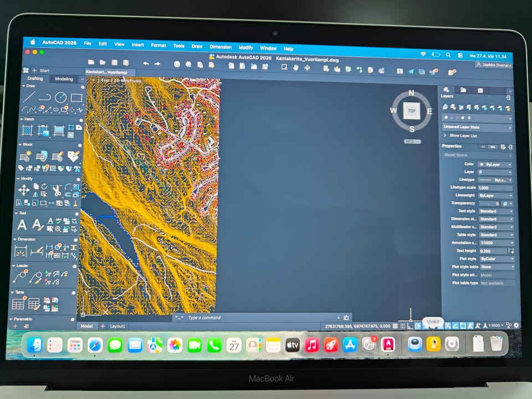Select the Kantakartta_Vuorilampi drawing tab
This screenshot has width=532, height=399.
(110, 72)
